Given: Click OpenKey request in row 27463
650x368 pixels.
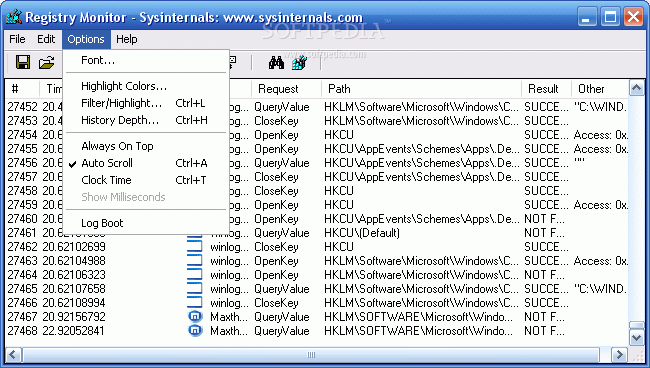Looking at the screenshot, I should tap(276, 261).
